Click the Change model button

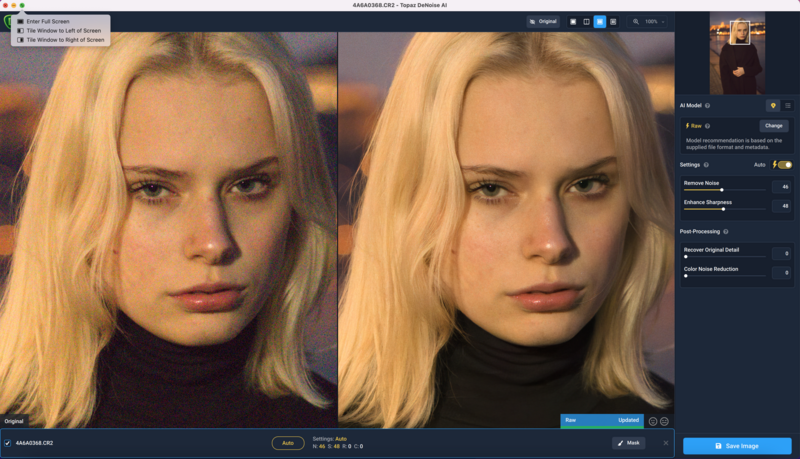click(x=773, y=125)
